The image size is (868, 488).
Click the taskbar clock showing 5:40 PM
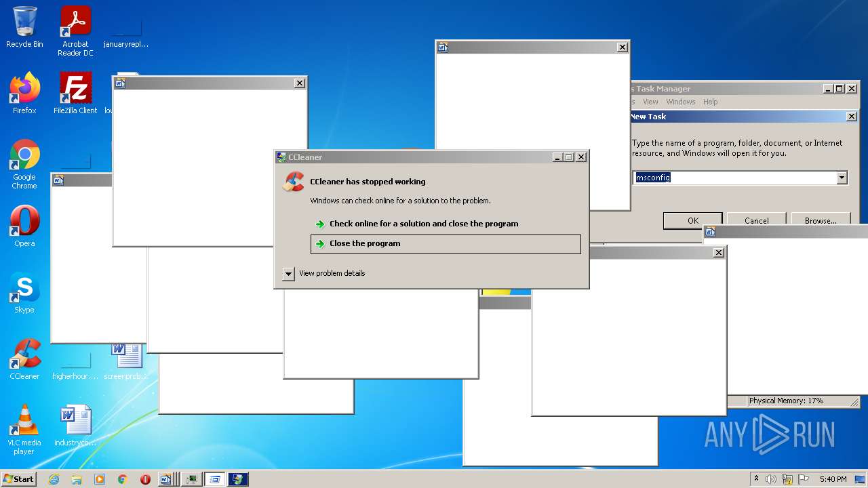click(833, 479)
